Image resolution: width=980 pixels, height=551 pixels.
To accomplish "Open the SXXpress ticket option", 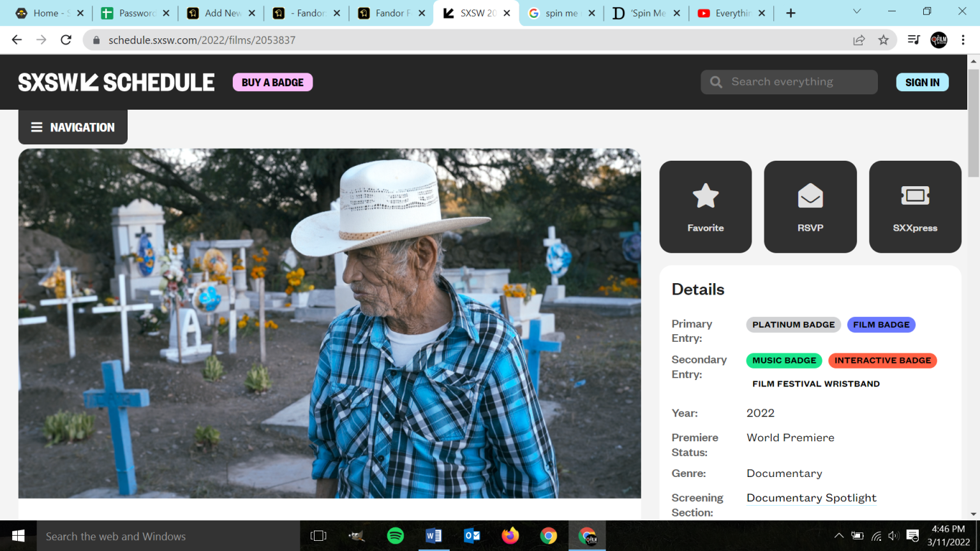I will tap(914, 207).
